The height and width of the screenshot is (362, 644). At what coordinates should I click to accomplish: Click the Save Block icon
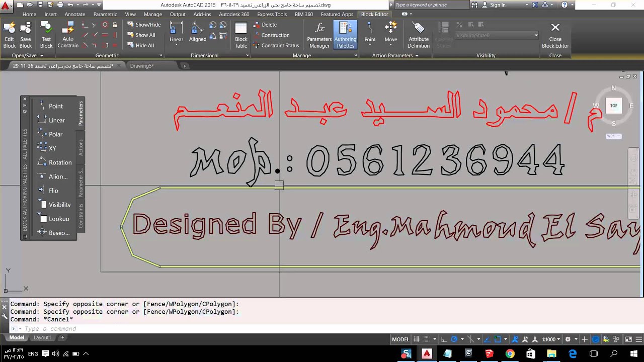pyautogui.click(x=26, y=35)
